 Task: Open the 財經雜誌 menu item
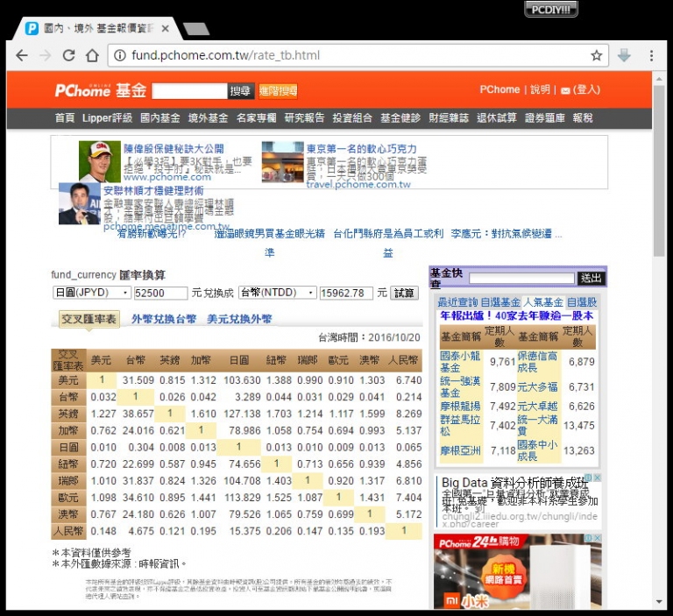coord(449,118)
